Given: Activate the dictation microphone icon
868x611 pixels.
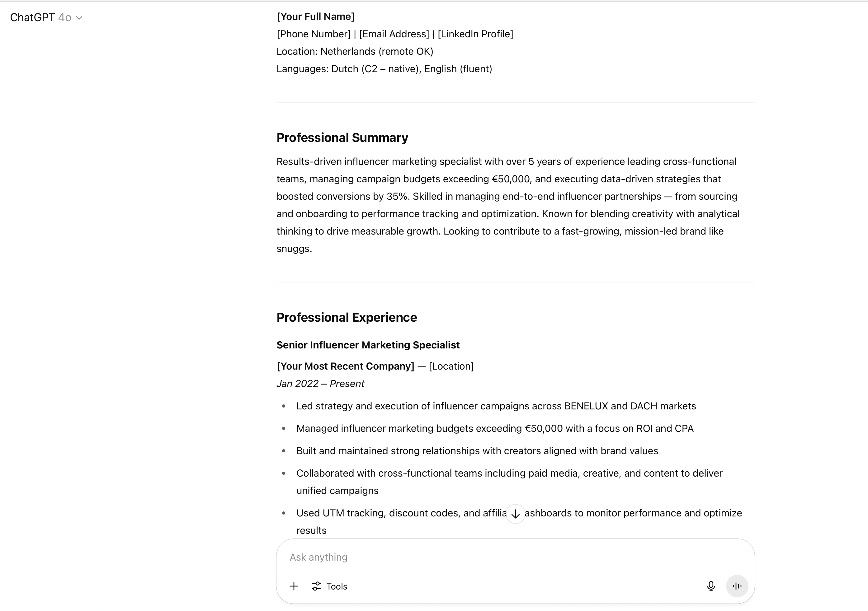Looking at the screenshot, I should click(711, 586).
